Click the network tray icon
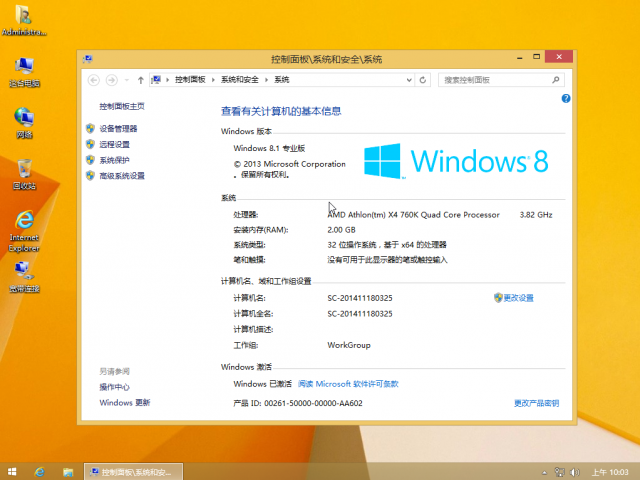Screen dimensions: 640x480 (x=559, y=472)
